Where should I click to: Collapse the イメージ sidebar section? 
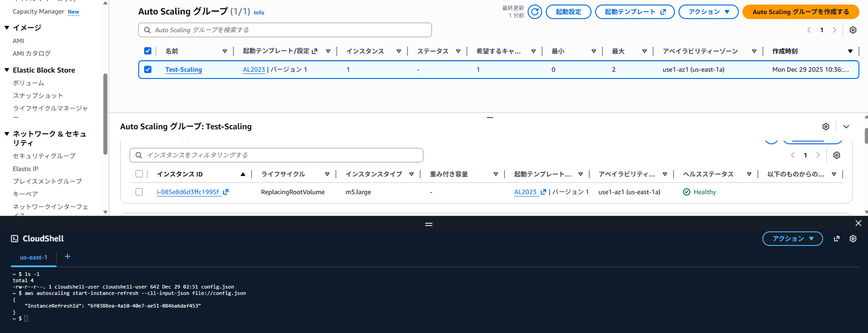coord(7,28)
